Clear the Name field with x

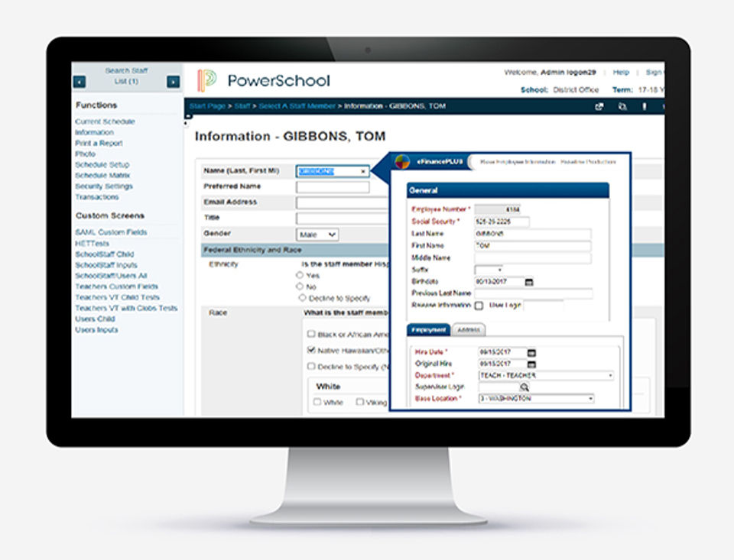point(362,172)
